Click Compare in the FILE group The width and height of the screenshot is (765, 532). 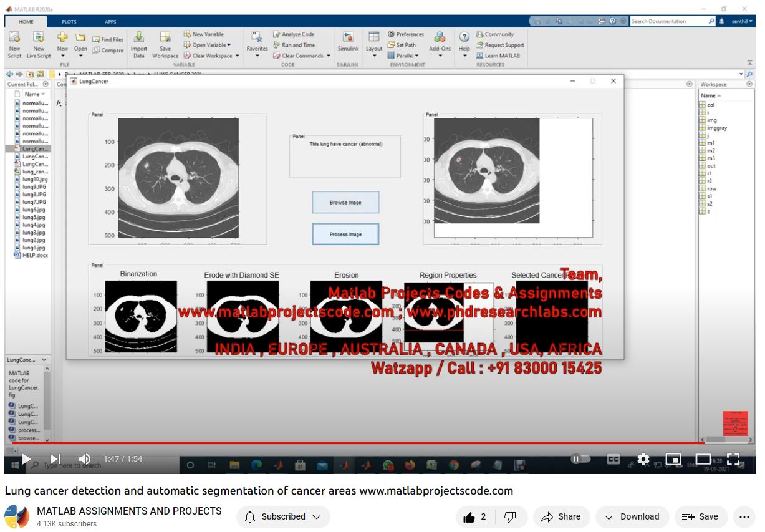point(108,51)
